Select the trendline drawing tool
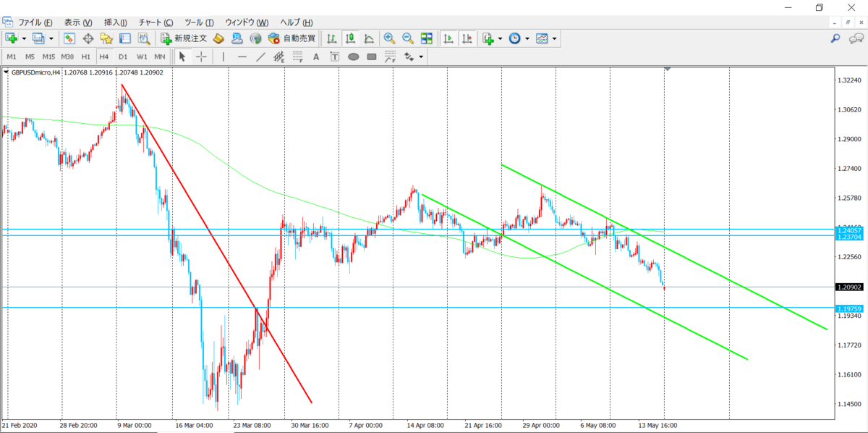 click(x=260, y=56)
